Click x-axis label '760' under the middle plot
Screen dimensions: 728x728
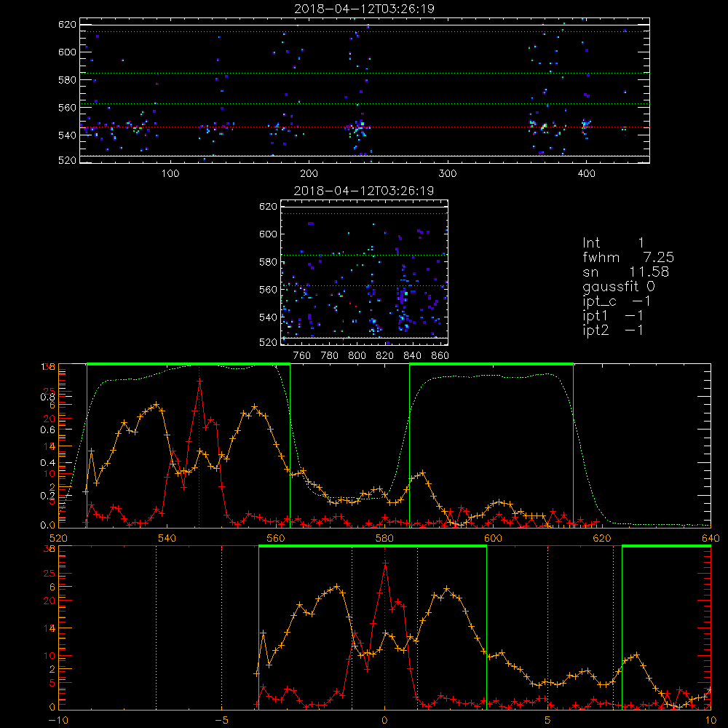pyautogui.click(x=302, y=356)
